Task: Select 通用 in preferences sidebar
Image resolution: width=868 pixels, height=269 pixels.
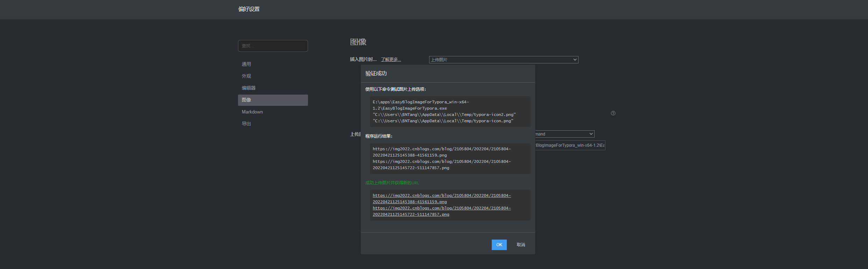Action: click(273, 64)
